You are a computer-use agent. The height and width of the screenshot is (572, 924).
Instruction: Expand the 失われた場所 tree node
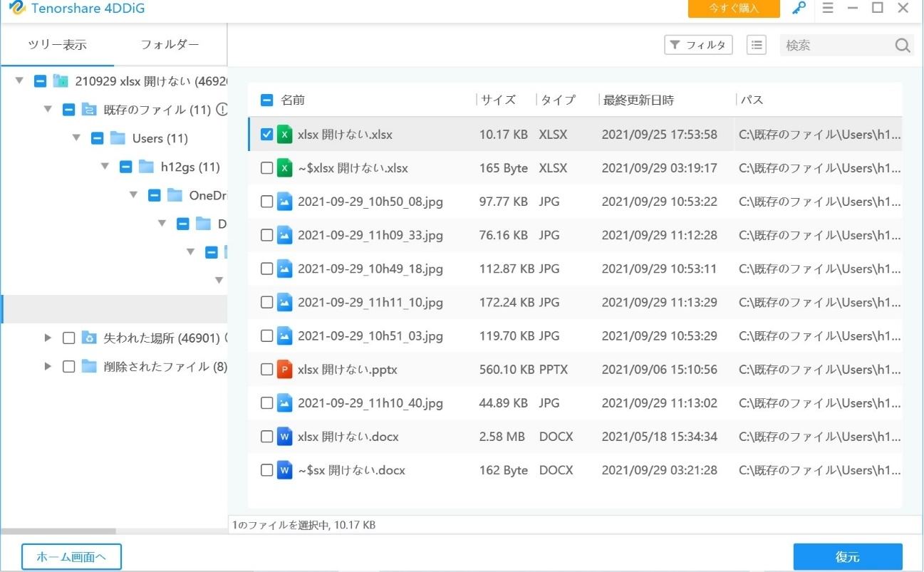coord(48,338)
